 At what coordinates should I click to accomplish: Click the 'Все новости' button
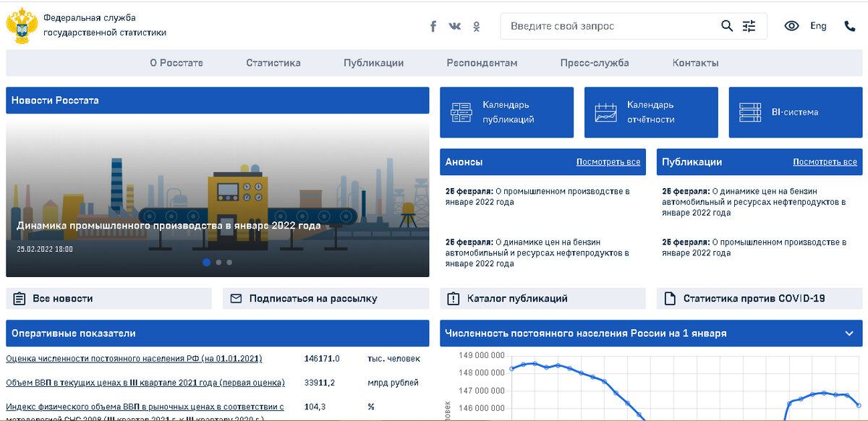pyautogui.click(x=109, y=298)
